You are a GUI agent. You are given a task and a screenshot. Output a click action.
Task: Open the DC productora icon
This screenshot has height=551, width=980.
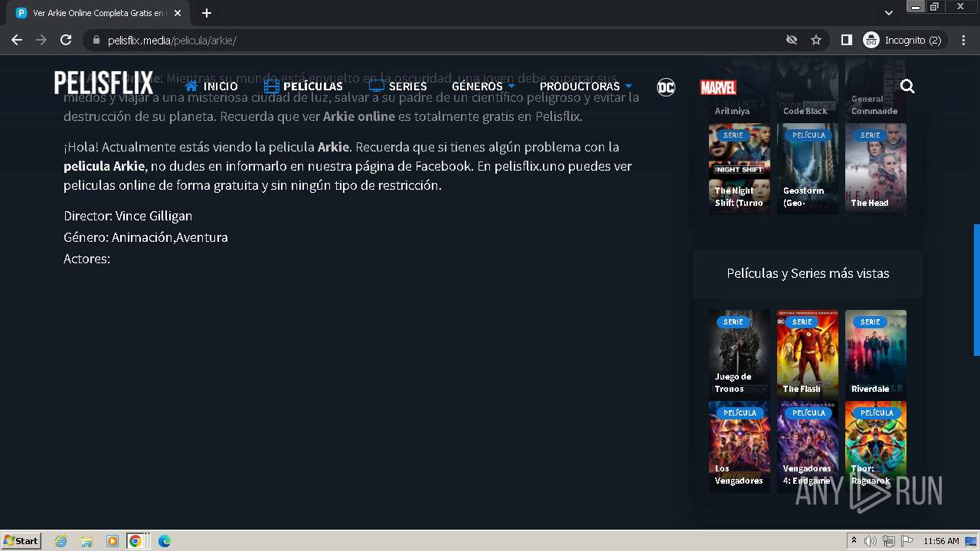pos(666,86)
